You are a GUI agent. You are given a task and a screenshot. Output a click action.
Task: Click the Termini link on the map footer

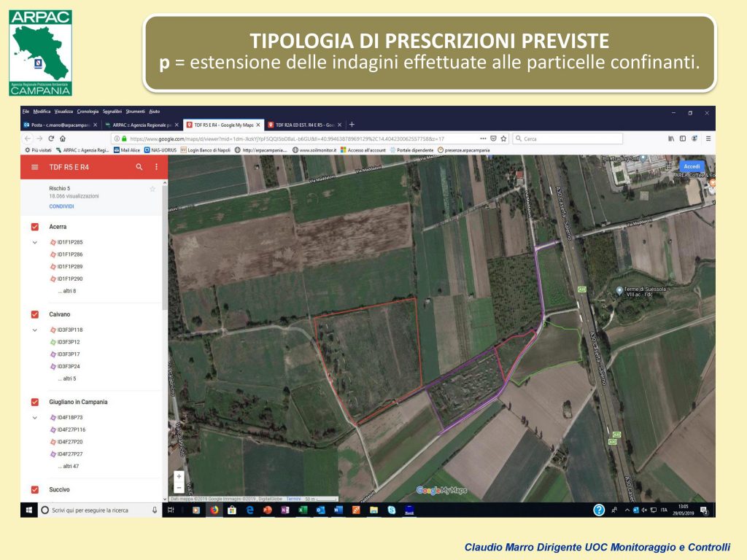(293, 499)
